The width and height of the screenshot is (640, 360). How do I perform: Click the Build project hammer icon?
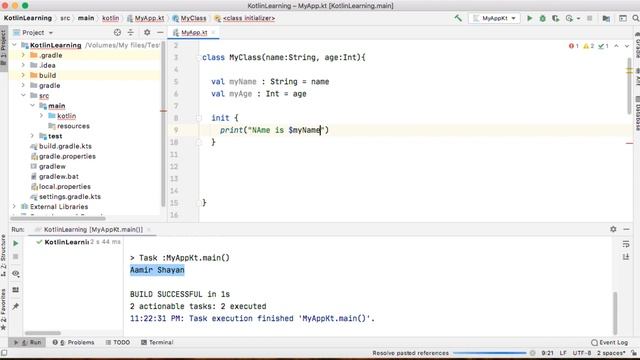point(458,18)
